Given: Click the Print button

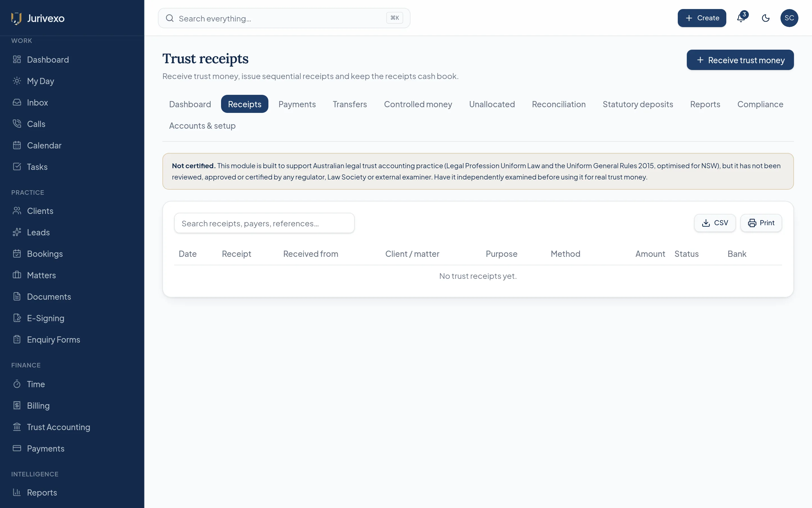Looking at the screenshot, I should 761,223.
